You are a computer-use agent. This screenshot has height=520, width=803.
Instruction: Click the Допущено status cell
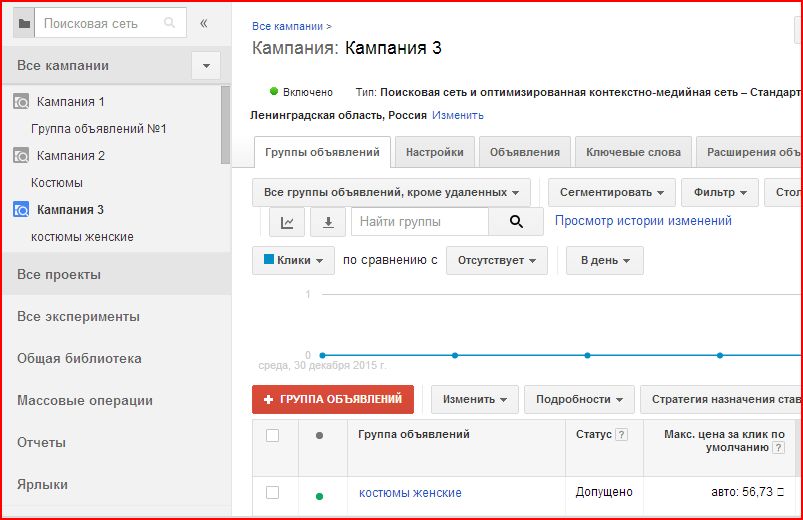[x=604, y=492]
